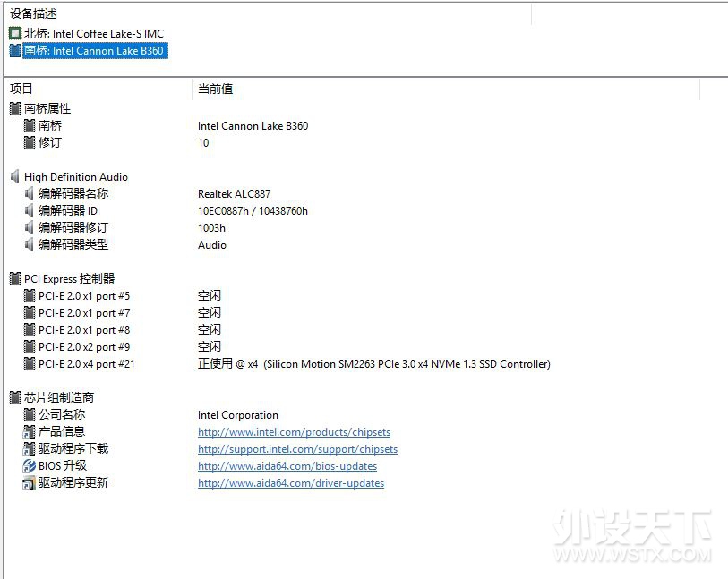The width and height of the screenshot is (728, 579).
Task: Open the intel.com/products/chipsets link
Action: pyautogui.click(x=294, y=432)
